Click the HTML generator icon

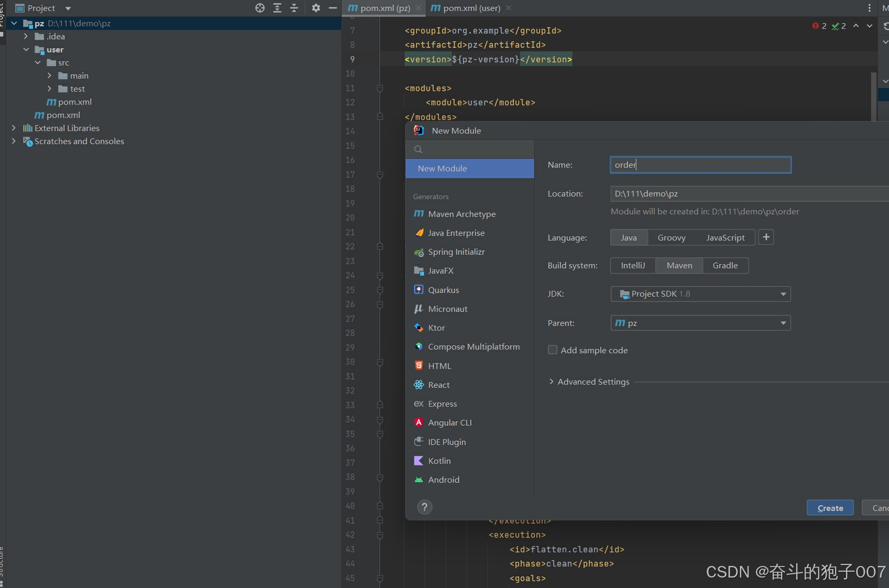pos(419,366)
